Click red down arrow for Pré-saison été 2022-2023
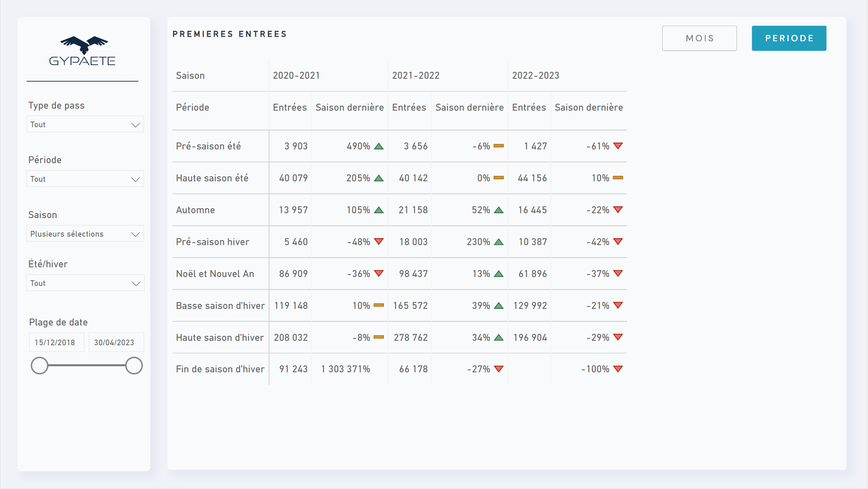The height and width of the screenshot is (489, 868). coord(618,146)
